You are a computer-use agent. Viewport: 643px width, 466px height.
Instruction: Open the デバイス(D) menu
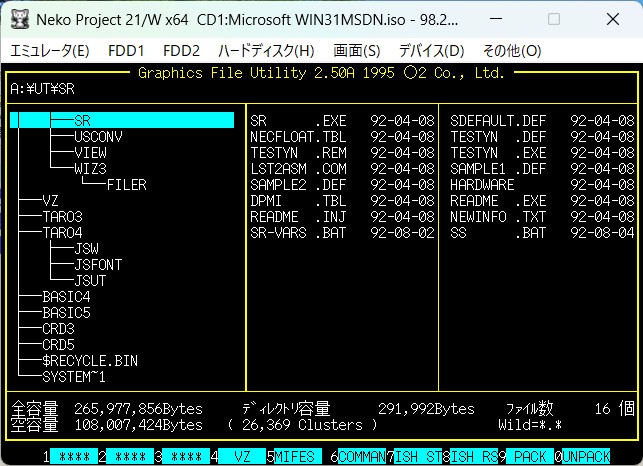[431, 50]
